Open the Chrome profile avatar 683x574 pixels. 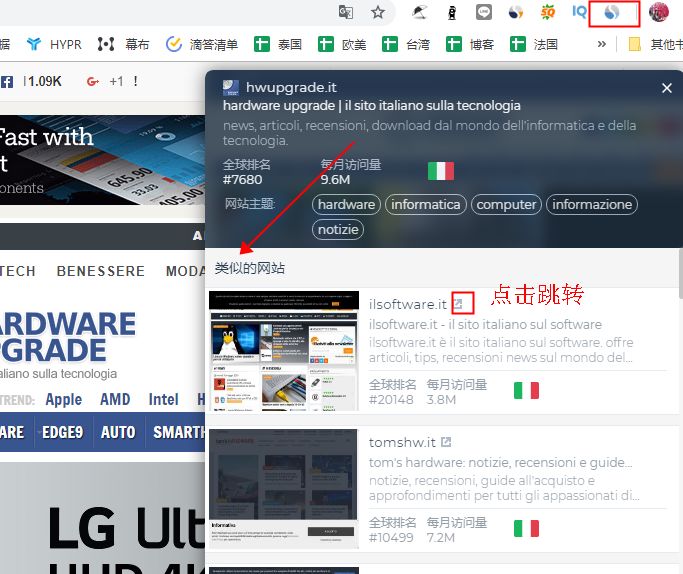coord(659,12)
